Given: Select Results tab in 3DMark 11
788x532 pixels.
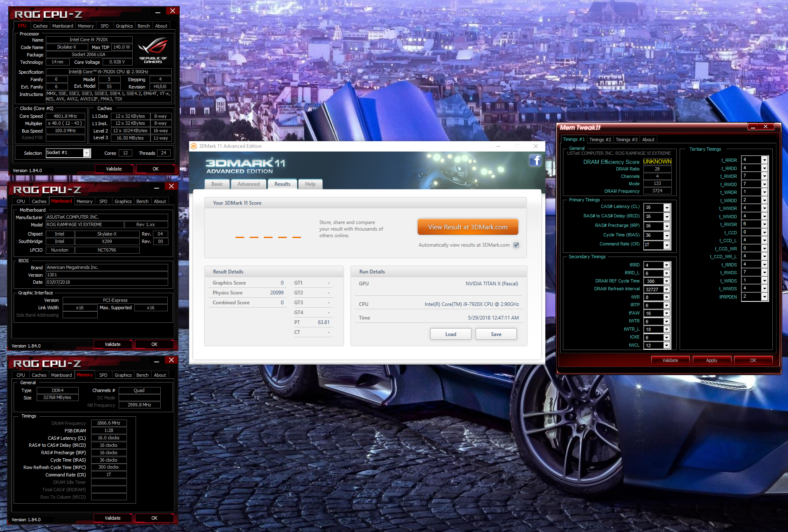Looking at the screenshot, I should (x=282, y=184).
